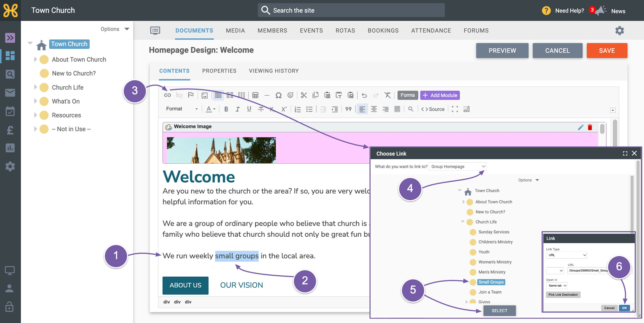The image size is (644, 323).
Task: Expand the Church Life node in left tree
Action: point(35,87)
